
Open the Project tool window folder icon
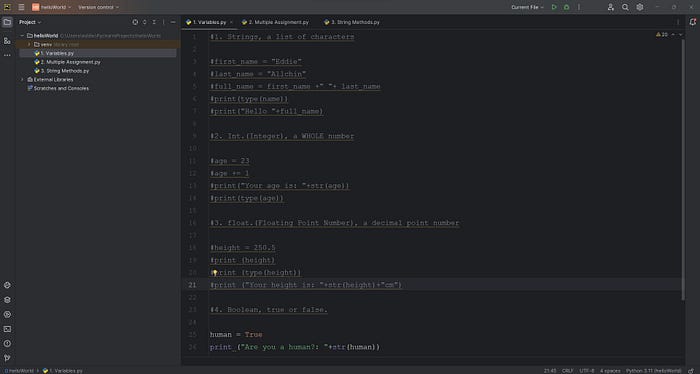7,22
